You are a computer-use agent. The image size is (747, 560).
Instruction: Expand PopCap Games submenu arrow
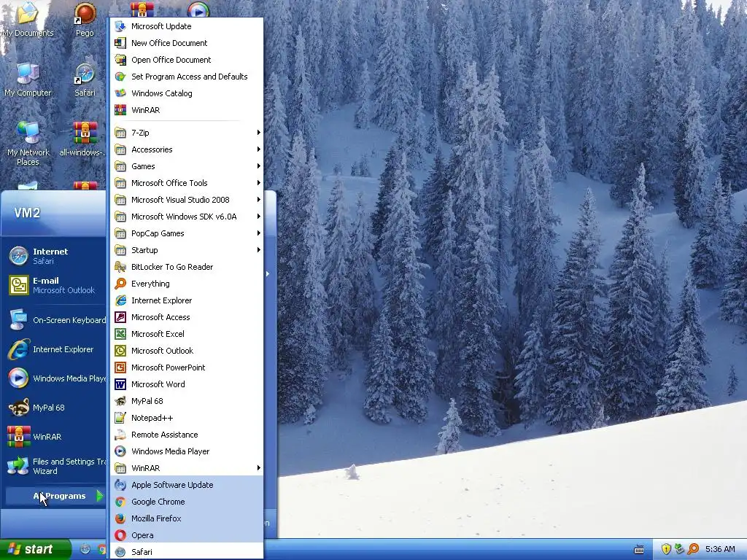click(258, 233)
